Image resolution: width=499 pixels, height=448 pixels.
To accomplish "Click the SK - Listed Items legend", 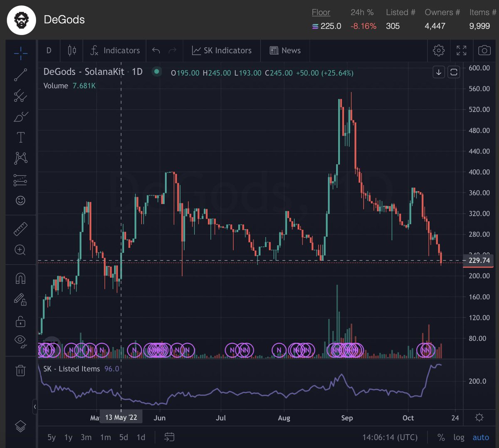I will [81, 369].
